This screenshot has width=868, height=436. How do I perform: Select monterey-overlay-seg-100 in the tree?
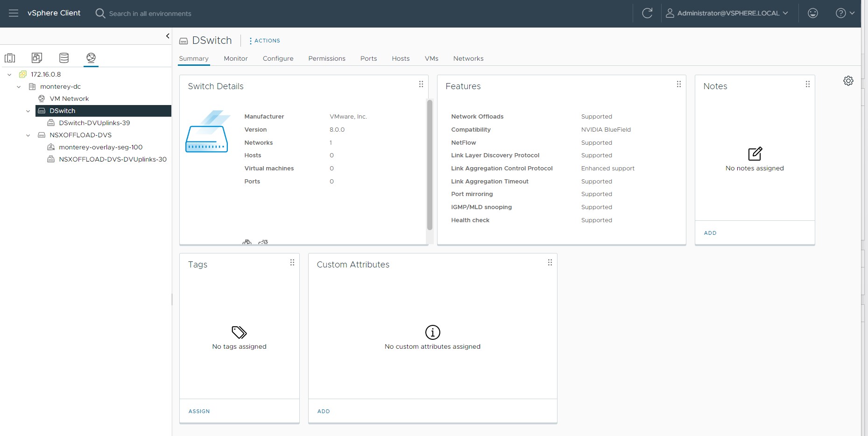click(x=100, y=147)
